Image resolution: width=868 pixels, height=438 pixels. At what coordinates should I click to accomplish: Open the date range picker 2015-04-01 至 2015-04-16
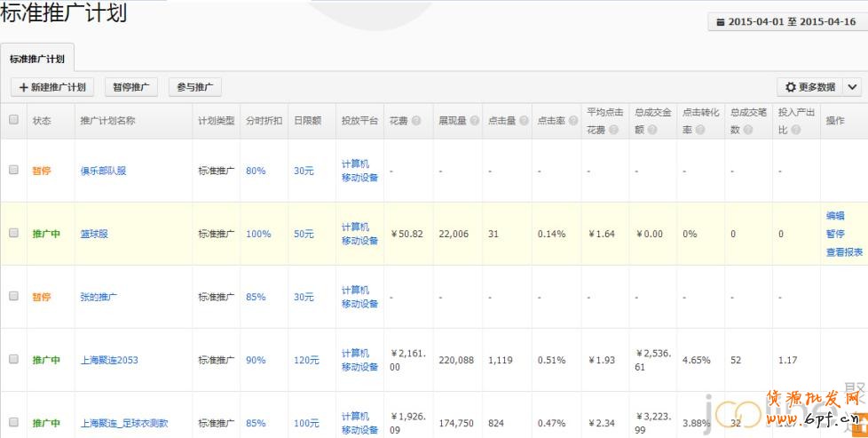[785, 22]
